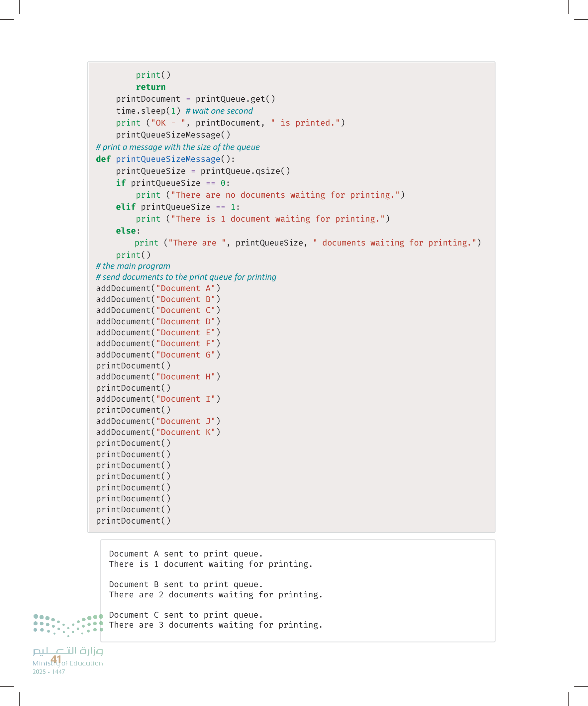Select the addDocument("Document A") line
This screenshot has height=706, width=588.
(158, 288)
